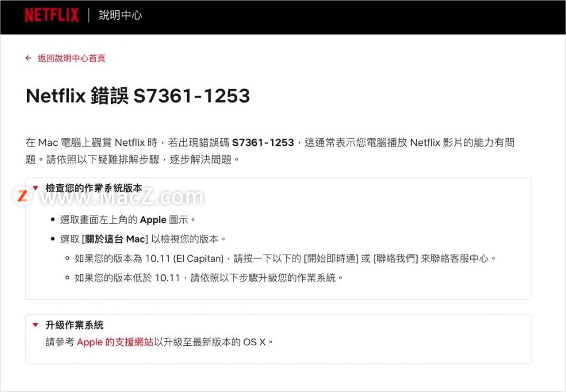Click the line 如果您的版本低於 10.11
Screen dimensions: 566x392
(x=209, y=278)
